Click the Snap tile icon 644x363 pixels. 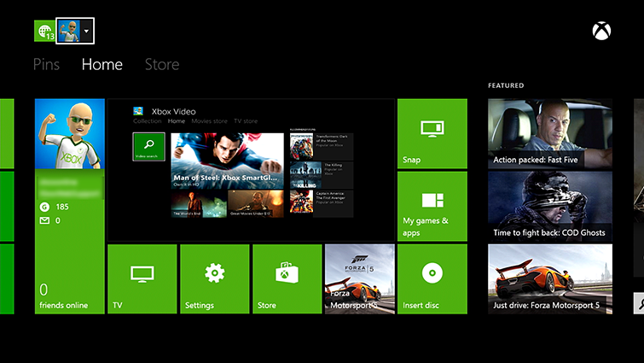(432, 129)
